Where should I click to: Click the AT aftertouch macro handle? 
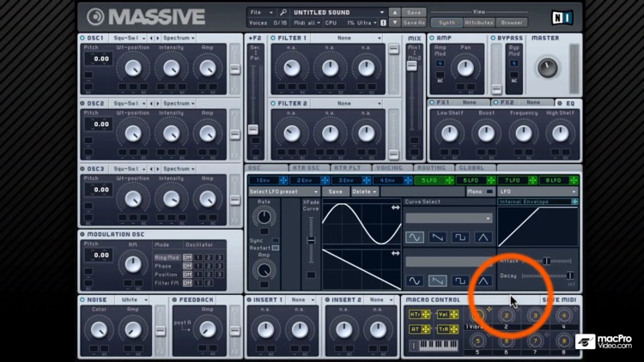(426, 329)
